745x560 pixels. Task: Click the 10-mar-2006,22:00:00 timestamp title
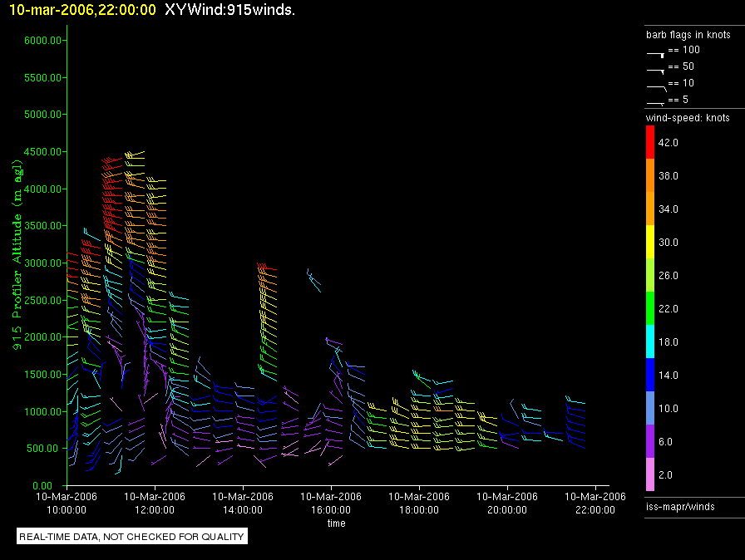(79, 9)
